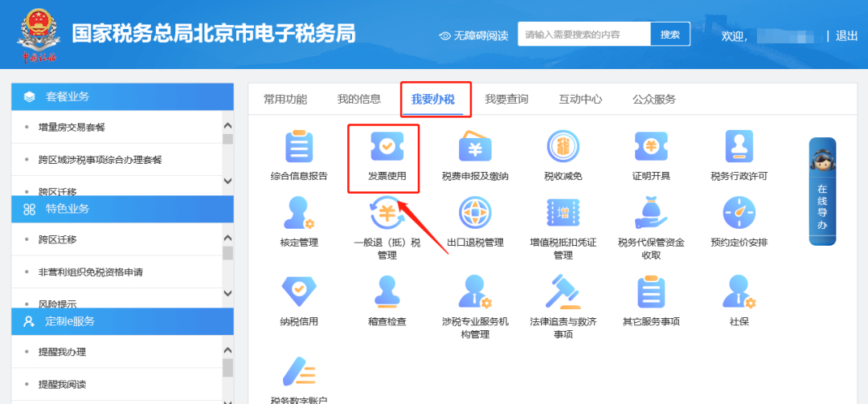The width and height of the screenshot is (868, 404).
Task: Click 定制e服务 scrollbar thumb
Action: (x=227, y=368)
